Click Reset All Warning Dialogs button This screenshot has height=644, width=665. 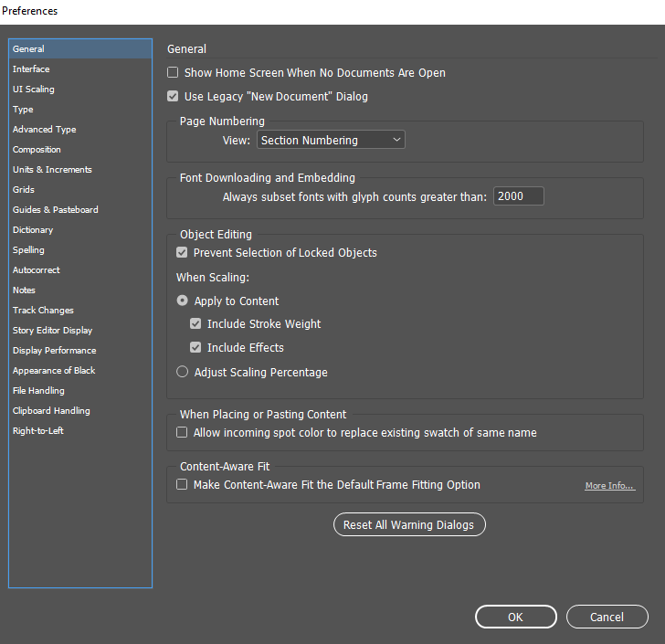pyautogui.click(x=409, y=524)
